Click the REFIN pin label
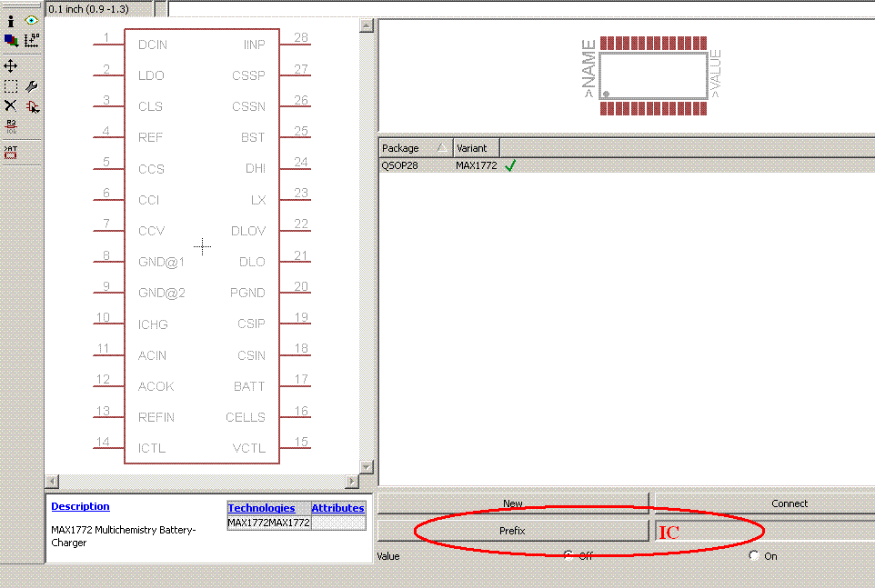 (x=156, y=417)
